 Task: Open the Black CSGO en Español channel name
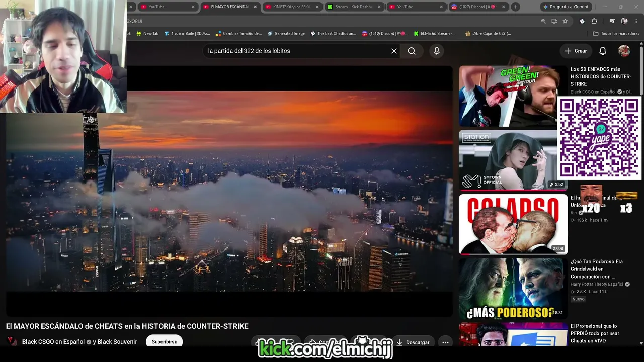click(x=53, y=342)
